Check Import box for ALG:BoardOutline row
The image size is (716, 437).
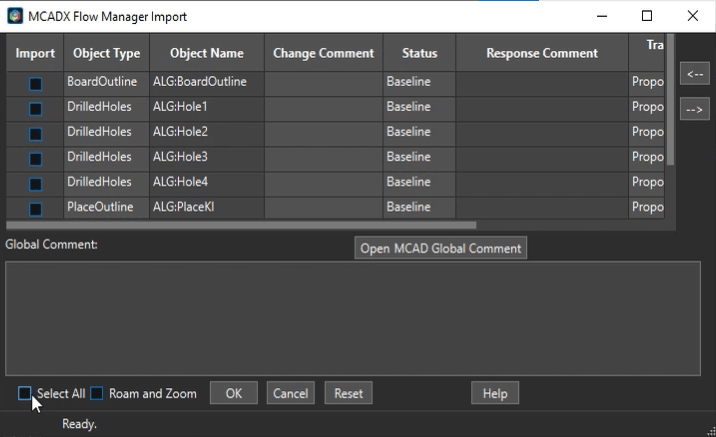pyautogui.click(x=35, y=84)
